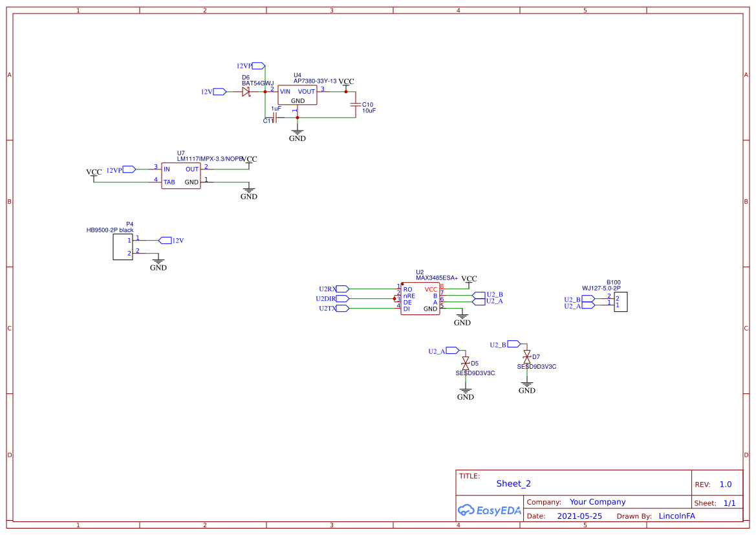Select the diode D6 BAT54GWJ symbol
Screen dimensions: 756x535
click(x=246, y=92)
